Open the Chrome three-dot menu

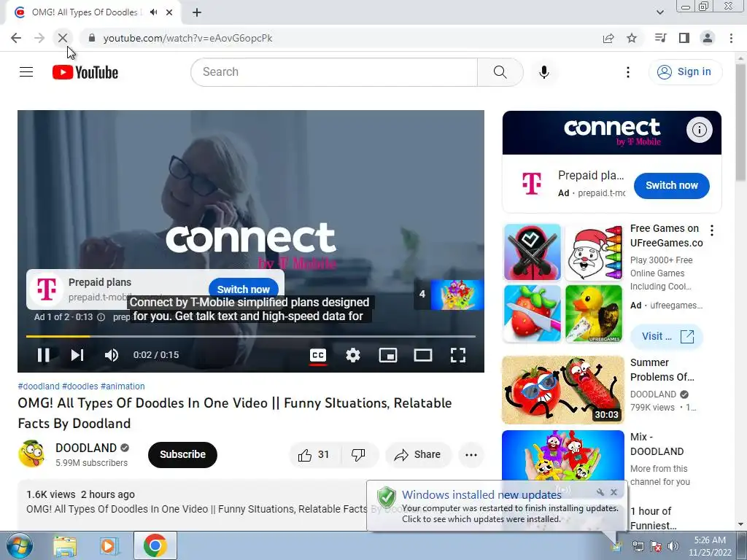click(x=731, y=38)
